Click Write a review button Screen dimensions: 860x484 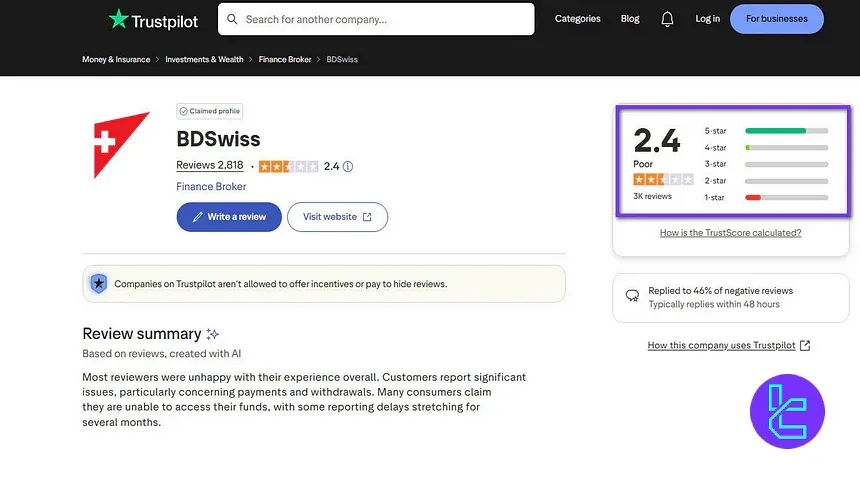pos(229,217)
